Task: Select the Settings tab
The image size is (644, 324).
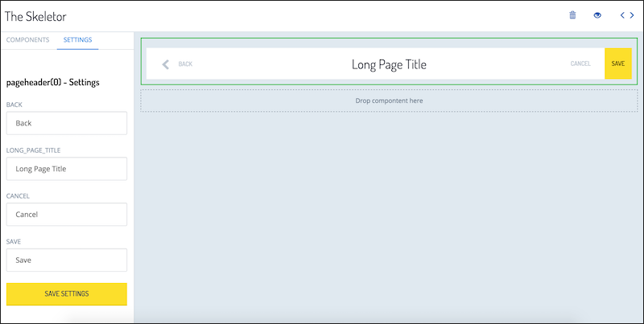Action: 77,39
